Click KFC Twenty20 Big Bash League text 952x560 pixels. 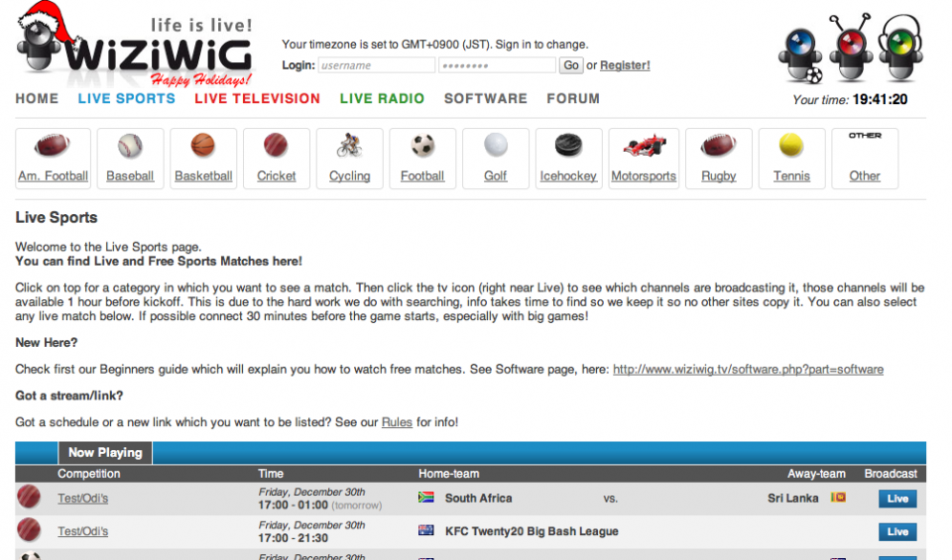(532, 531)
